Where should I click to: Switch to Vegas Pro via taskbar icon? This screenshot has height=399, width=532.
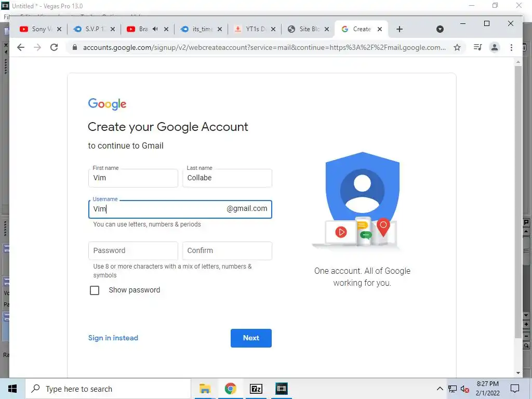pos(282,389)
